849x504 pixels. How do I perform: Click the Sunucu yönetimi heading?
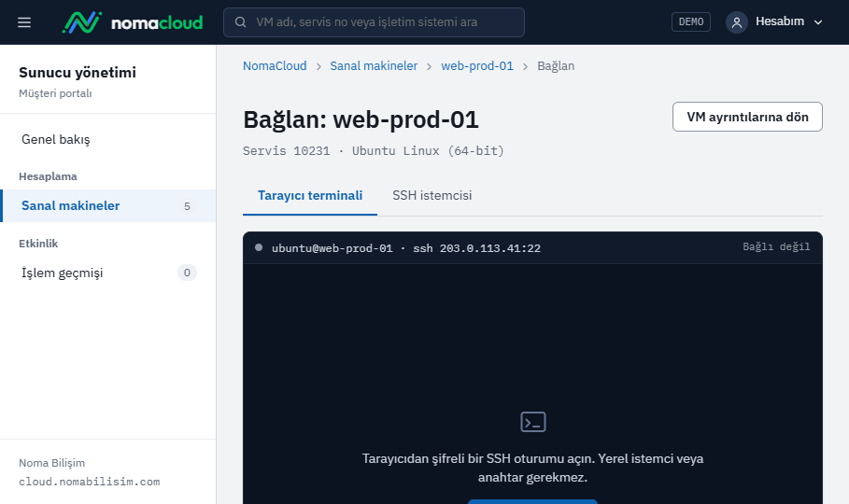click(x=78, y=73)
